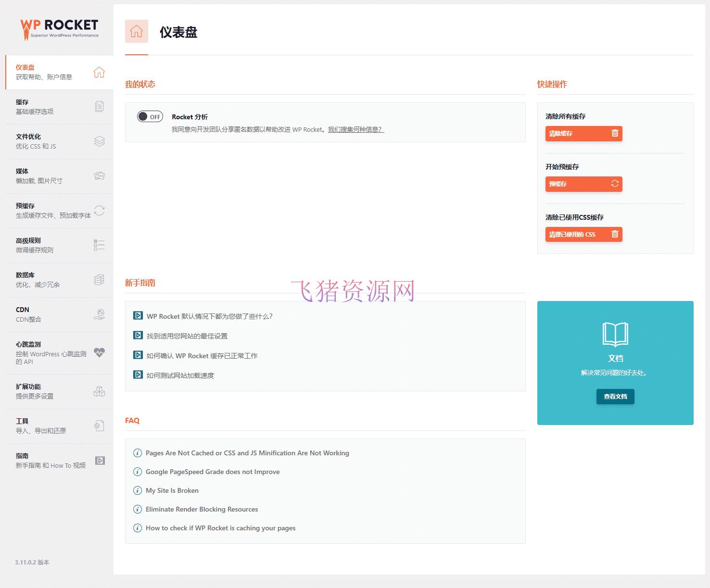
Task: Click the large home icon in page header
Action: click(x=137, y=31)
